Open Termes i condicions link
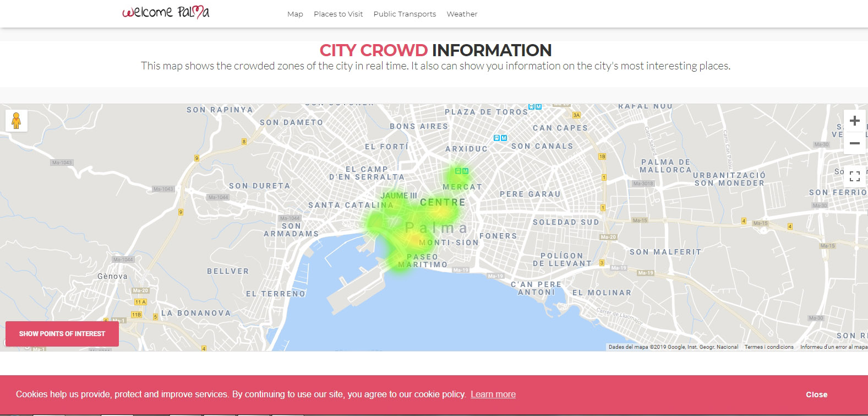Screen dimensions: 868x416 769,347
